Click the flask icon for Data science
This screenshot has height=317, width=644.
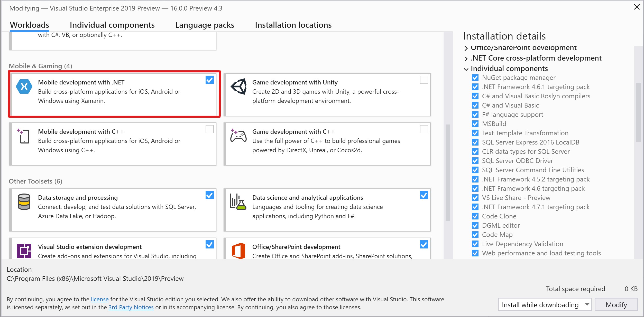pos(238,202)
